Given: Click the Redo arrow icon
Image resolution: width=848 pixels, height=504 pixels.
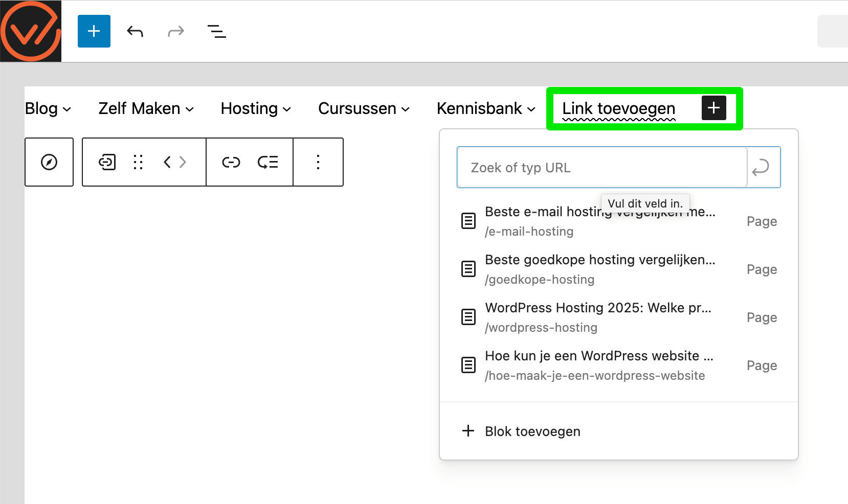Looking at the screenshot, I should tap(175, 31).
